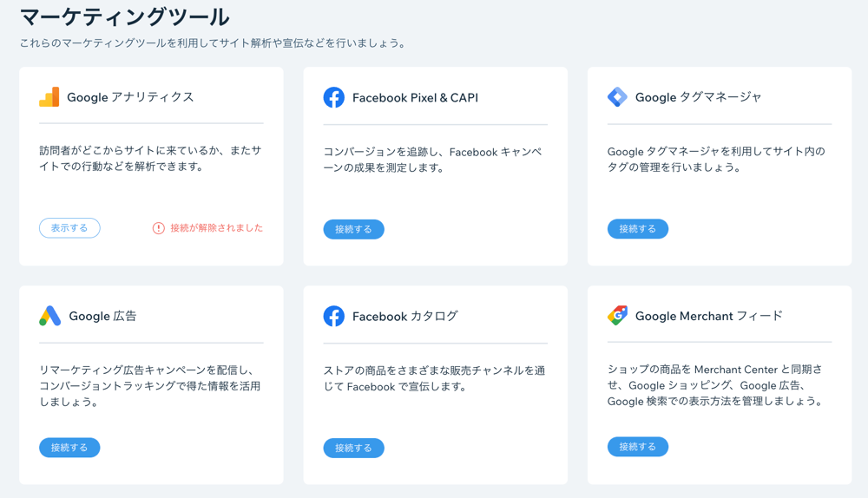Viewport: 868px width, 498px height.
Task: Click description Google タグマネージャを利用してサイト内の
Action: coord(716,160)
